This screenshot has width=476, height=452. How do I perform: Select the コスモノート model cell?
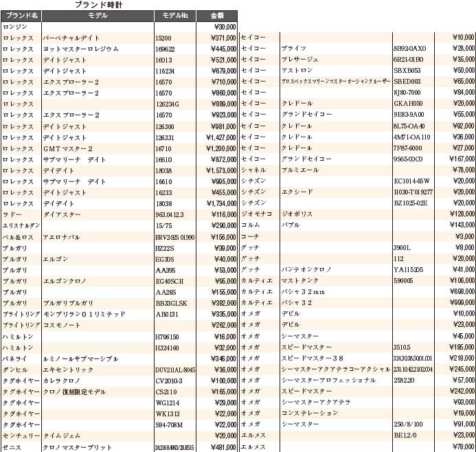(x=62, y=325)
